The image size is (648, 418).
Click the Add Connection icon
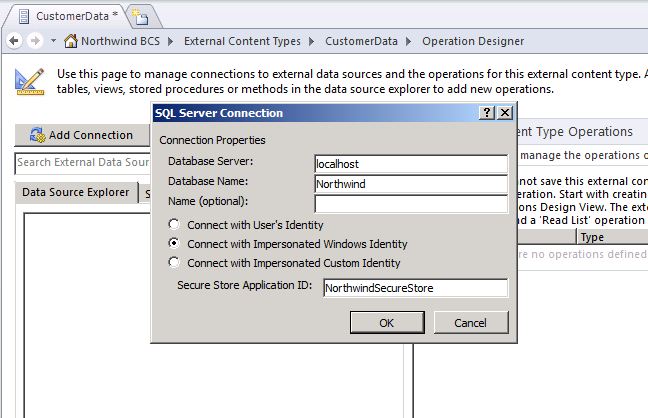point(38,135)
